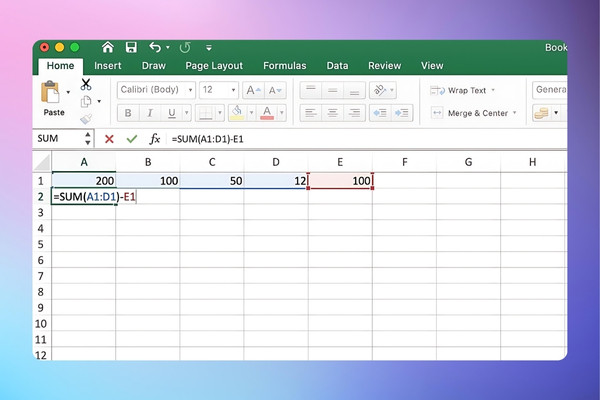Confirm formula with green checkmark

(132, 139)
